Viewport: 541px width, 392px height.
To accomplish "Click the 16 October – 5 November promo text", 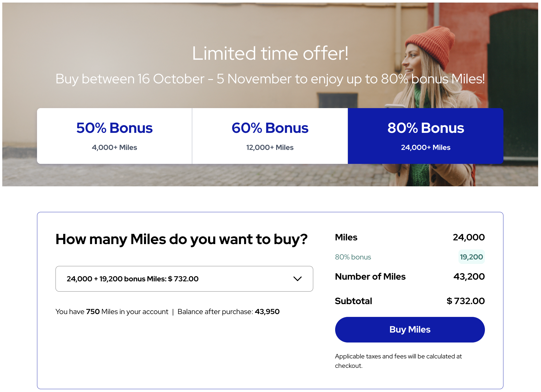I will click(x=270, y=79).
